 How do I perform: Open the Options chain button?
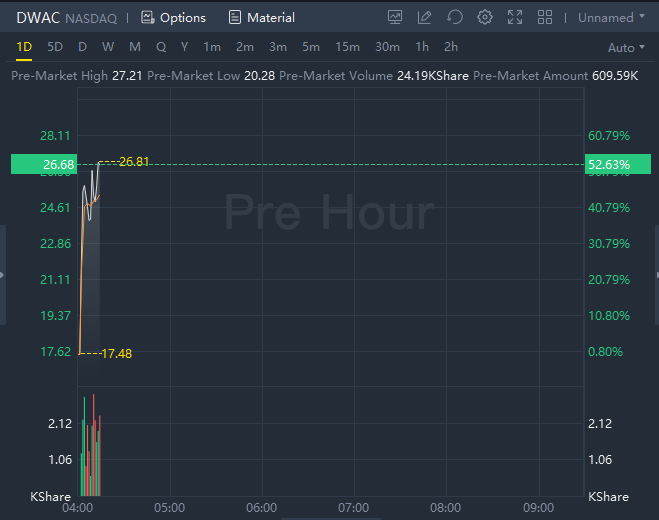coord(173,18)
